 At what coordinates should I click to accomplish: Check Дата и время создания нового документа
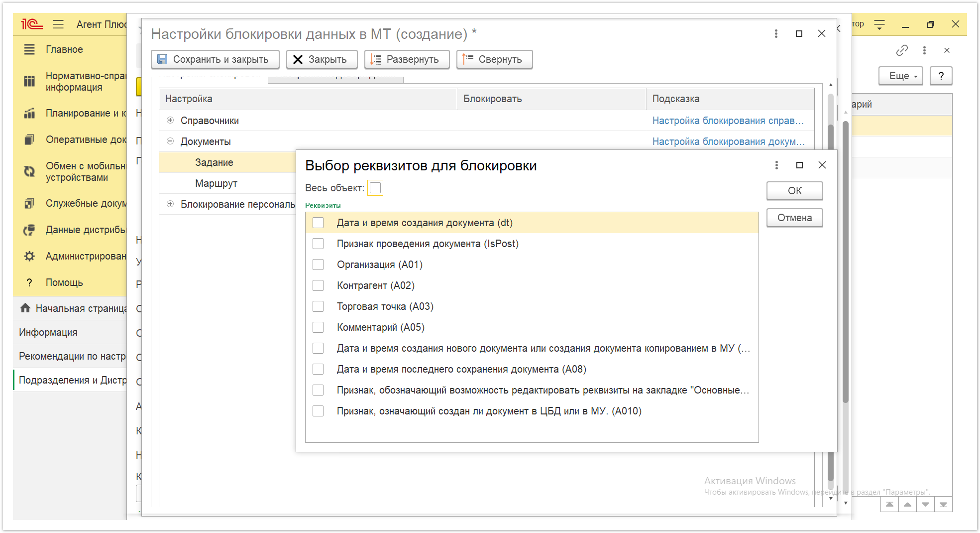coord(318,348)
